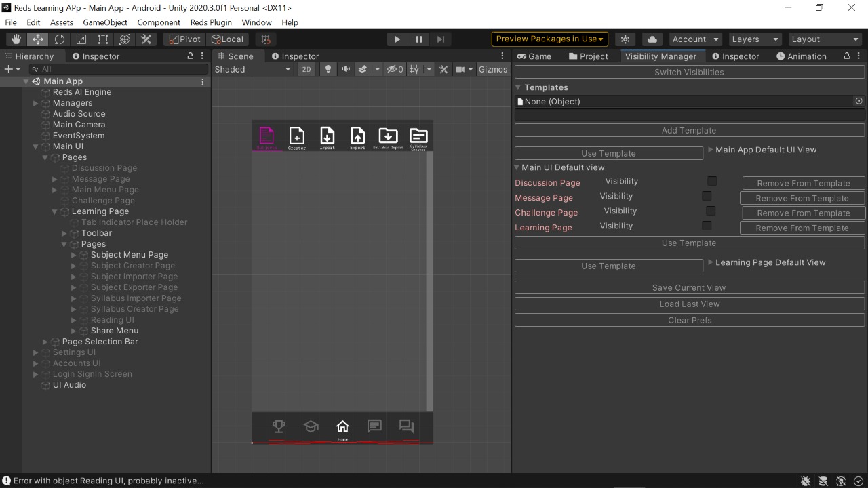Open Shaded draw mode dropdown
868x488 pixels.
(252, 69)
